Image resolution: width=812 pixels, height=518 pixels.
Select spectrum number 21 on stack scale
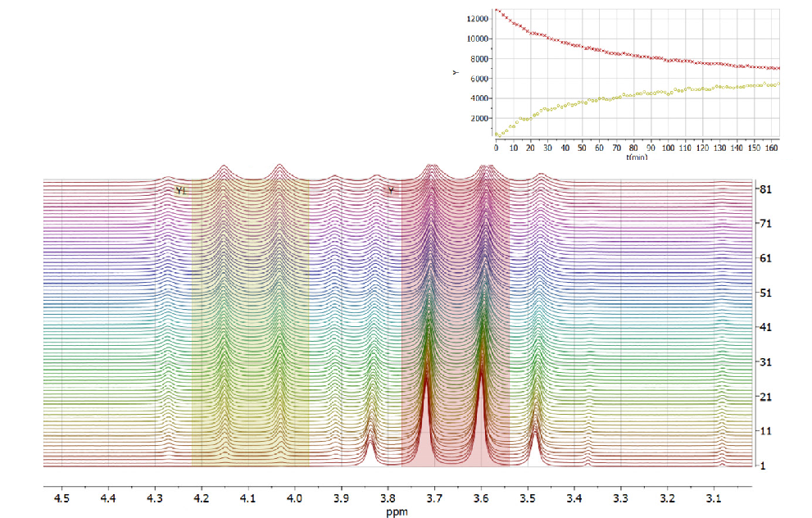(x=765, y=397)
